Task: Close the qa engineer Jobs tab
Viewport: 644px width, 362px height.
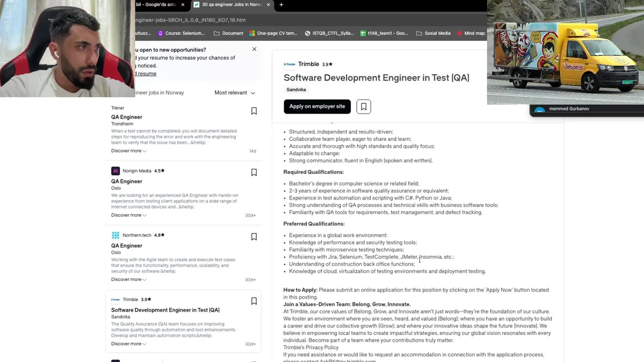Action: pyautogui.click(x=268, y=5)
